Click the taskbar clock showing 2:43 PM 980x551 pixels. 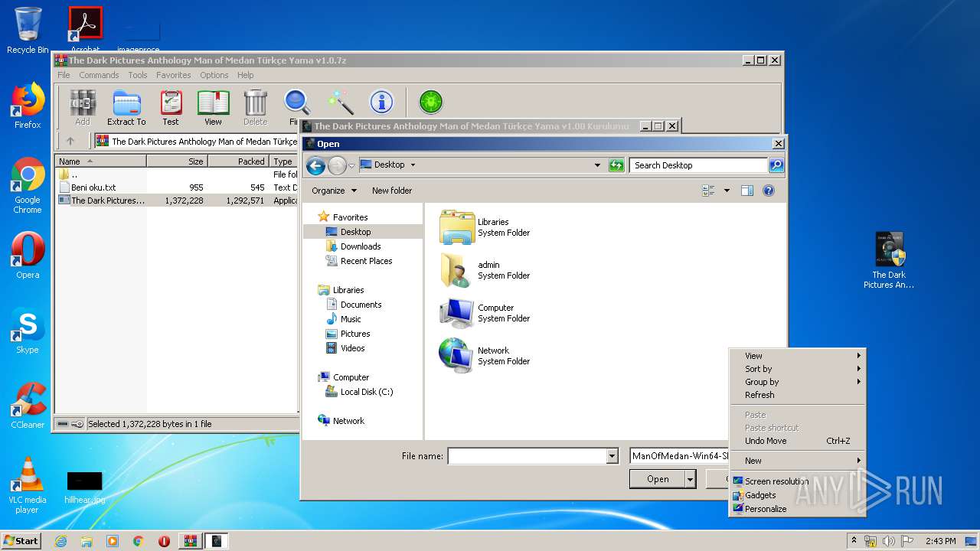tap(940, 541)
